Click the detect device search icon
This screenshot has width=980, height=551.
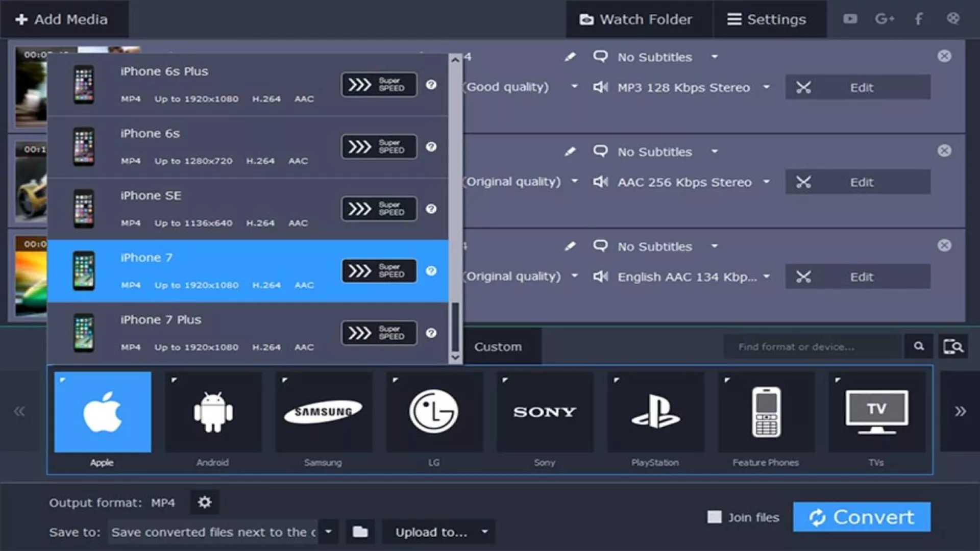pyautogui.click(x=953, y=347)
